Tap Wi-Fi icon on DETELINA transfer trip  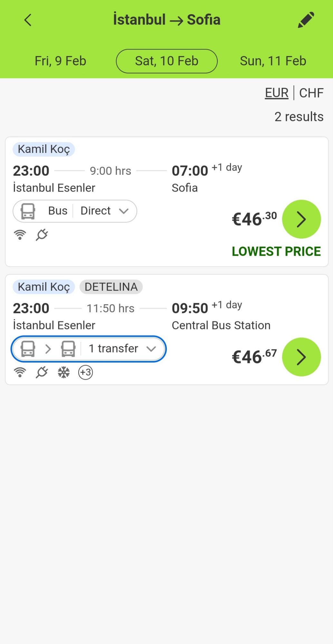click(20, 373)
